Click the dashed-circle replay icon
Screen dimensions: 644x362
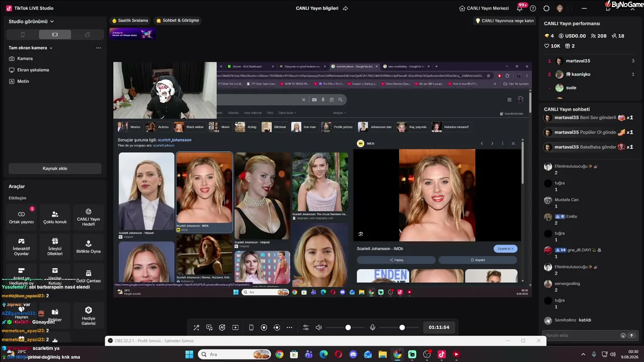point(276,327)
